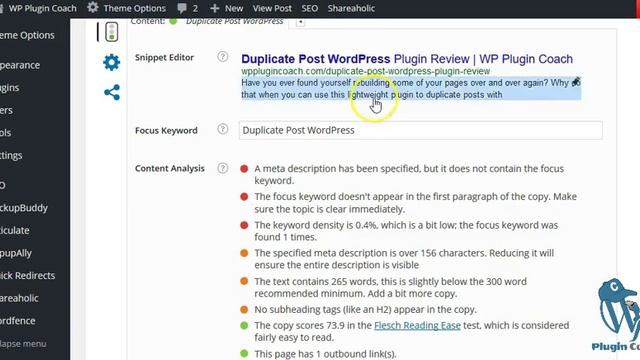Click the orange bullet for no subheading tags

(244, 309)
